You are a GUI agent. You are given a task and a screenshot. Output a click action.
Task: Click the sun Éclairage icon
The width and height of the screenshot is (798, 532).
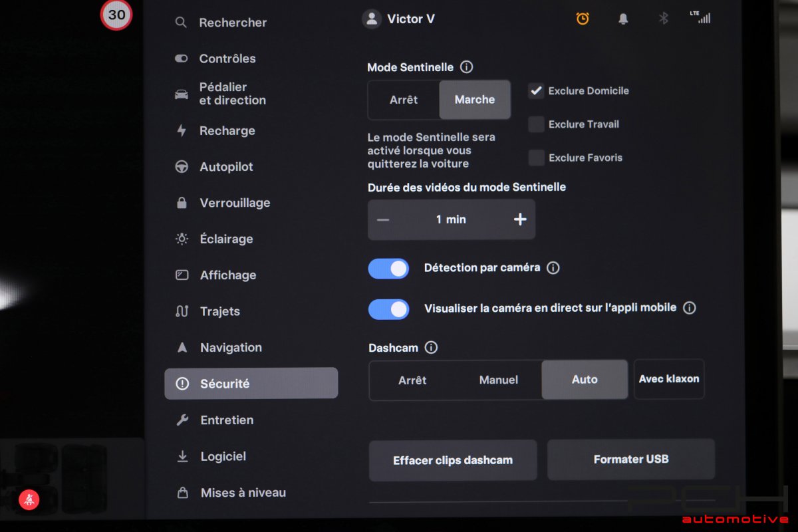pos(182,239)
